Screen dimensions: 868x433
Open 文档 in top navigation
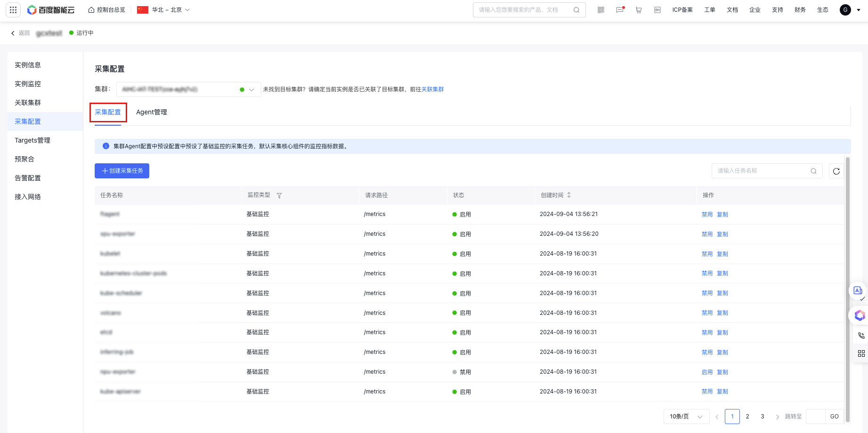732,10
